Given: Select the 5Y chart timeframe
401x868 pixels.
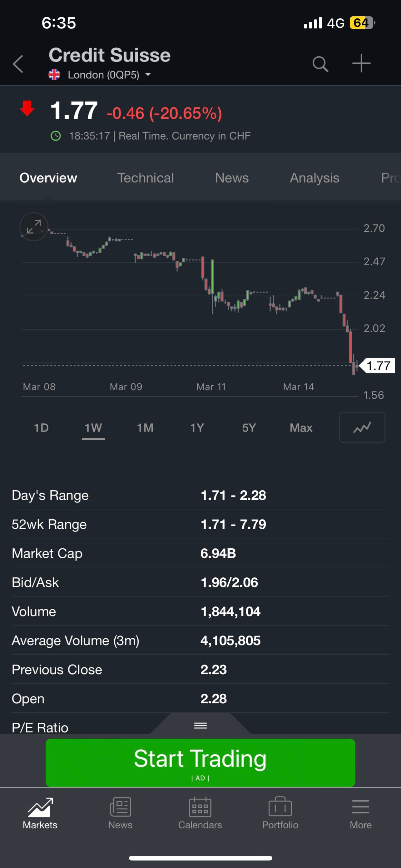Looking at the screenshot, I should point(249,428).
